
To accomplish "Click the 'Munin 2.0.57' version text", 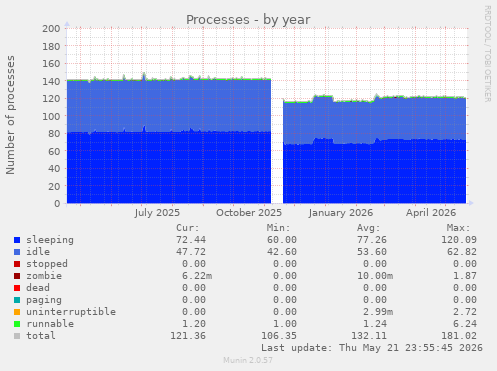I will pyautogui.click(x=248, y=360).
